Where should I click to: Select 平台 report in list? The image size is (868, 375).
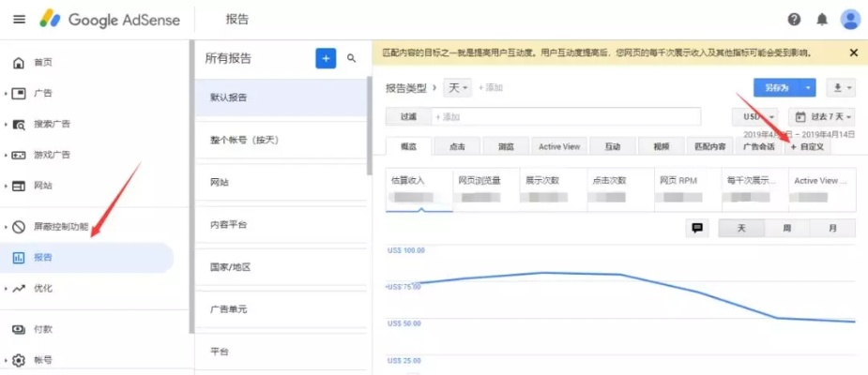tap(281, 352)
